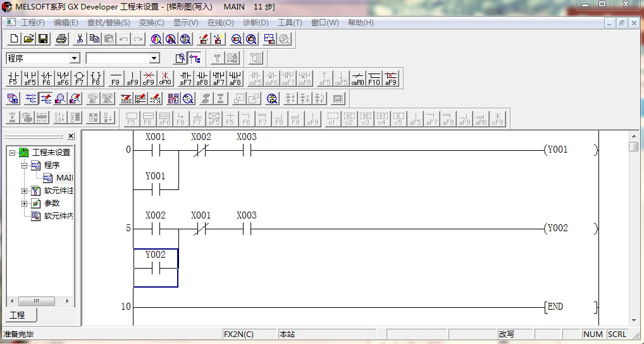Viewport: 644px width, 344px height.
Task: Insert a coil with the F7 icon
Action: 79,78
